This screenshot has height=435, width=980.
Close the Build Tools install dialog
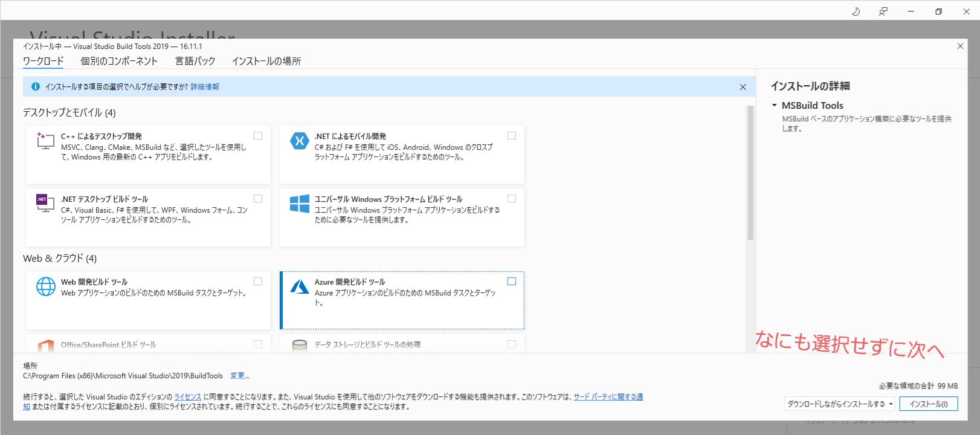tap(961, 46)
